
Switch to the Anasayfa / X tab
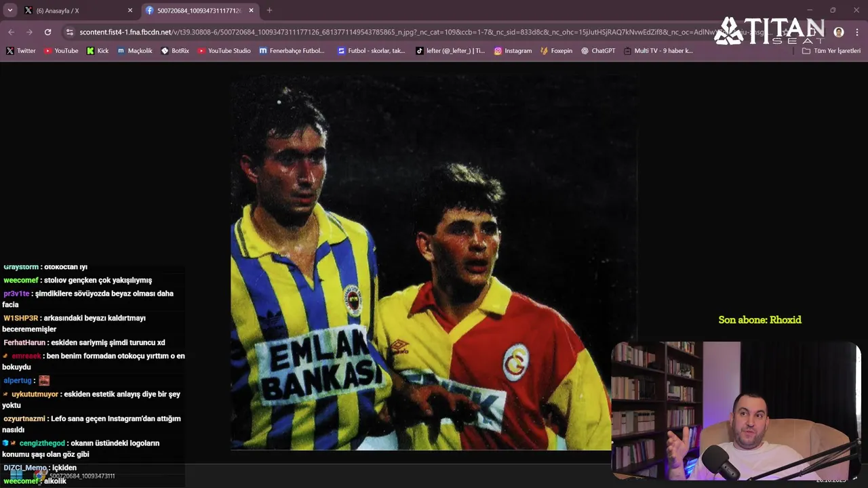[x=77, y=10]
